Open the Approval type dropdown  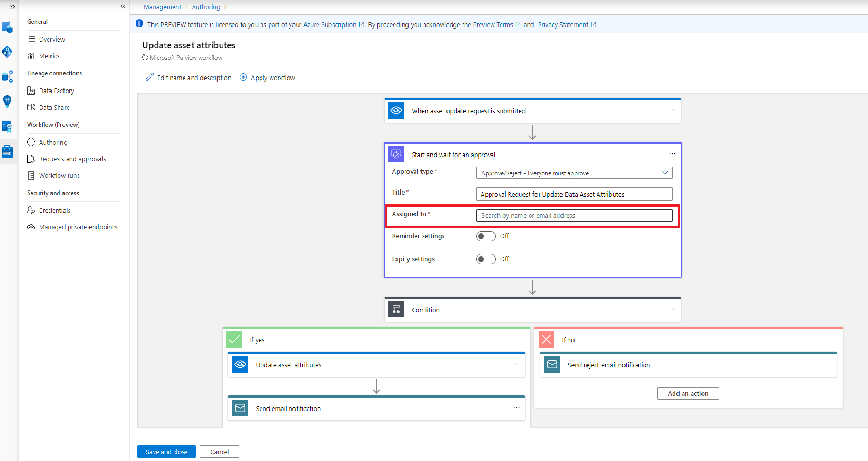(574, 173)
